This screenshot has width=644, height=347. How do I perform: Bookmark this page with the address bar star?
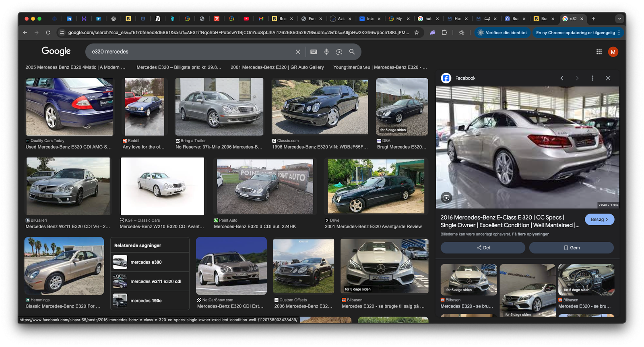click(x=417, y=33)
